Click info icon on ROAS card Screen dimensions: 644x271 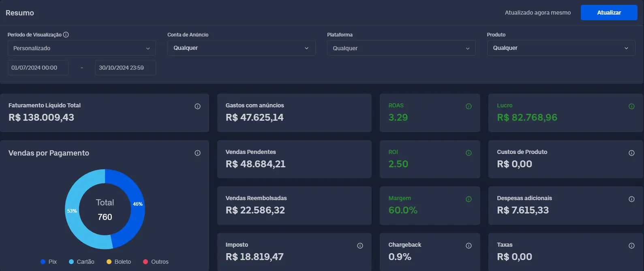coord(469,107)
